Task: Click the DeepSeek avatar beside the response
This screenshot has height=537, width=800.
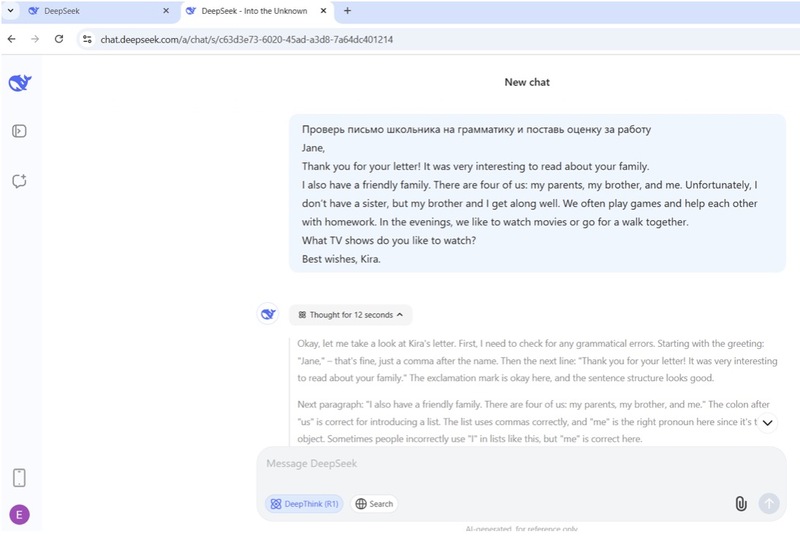Action: [x=268, y=314]
